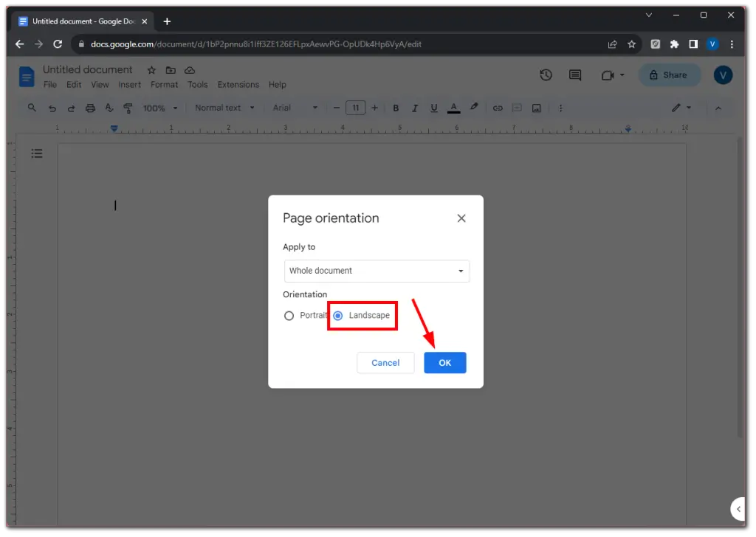
Task: Open version history via the clock icon
Action: pyautogui.click(x=546, y=75)
